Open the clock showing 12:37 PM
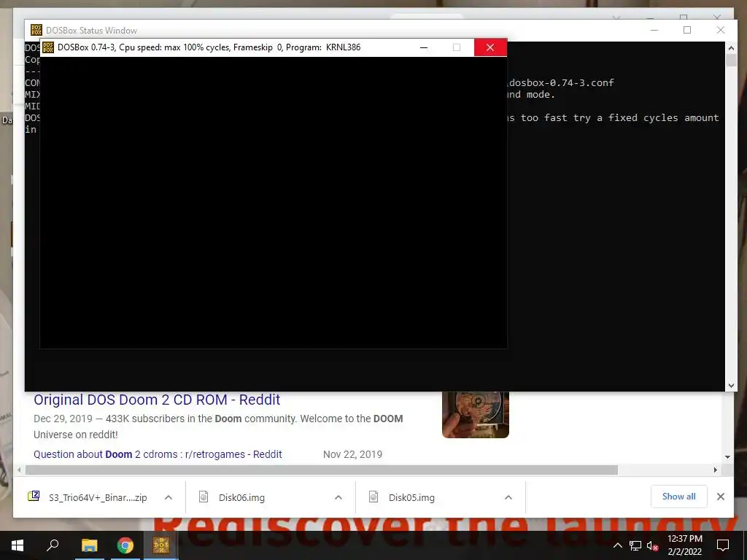 pos(684,539)
